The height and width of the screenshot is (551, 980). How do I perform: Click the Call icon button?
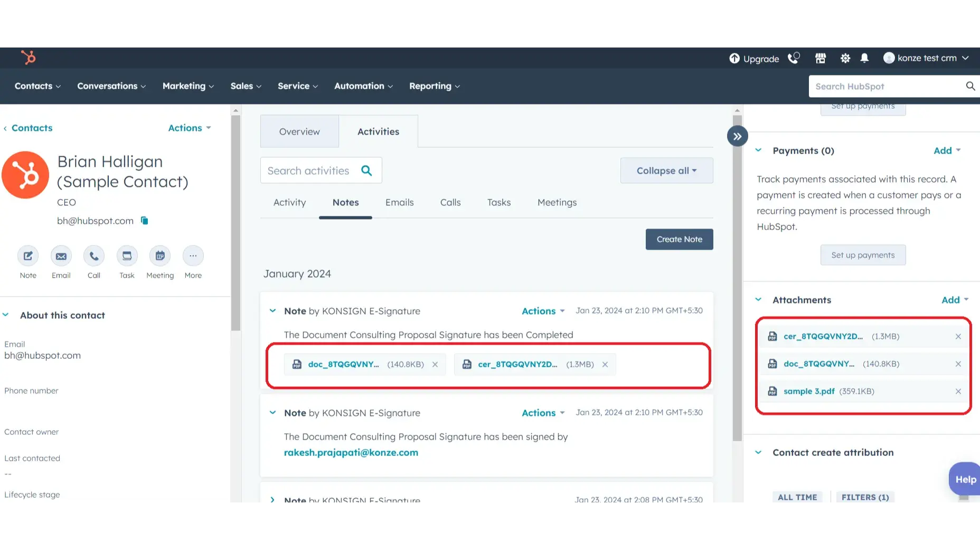click(94, 256)
